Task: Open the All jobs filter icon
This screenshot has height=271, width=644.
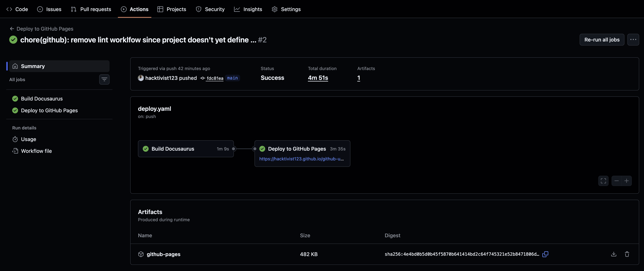Action: [104, 79]
